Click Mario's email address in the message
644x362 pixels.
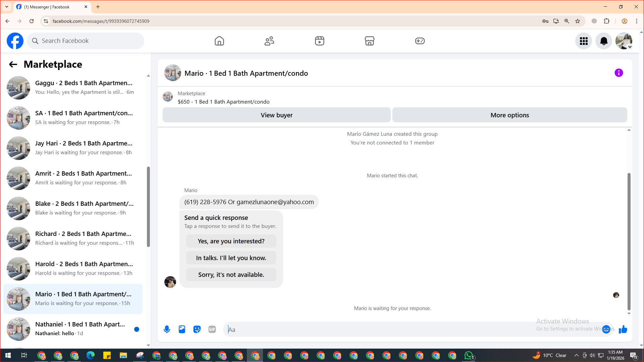coord(275,202)
